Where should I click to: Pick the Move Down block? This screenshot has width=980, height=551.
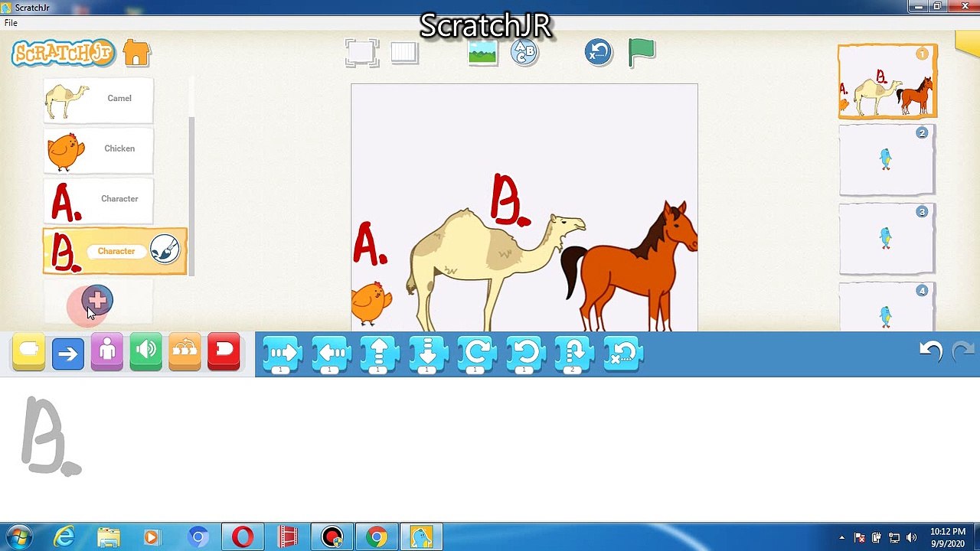(428, 354)
